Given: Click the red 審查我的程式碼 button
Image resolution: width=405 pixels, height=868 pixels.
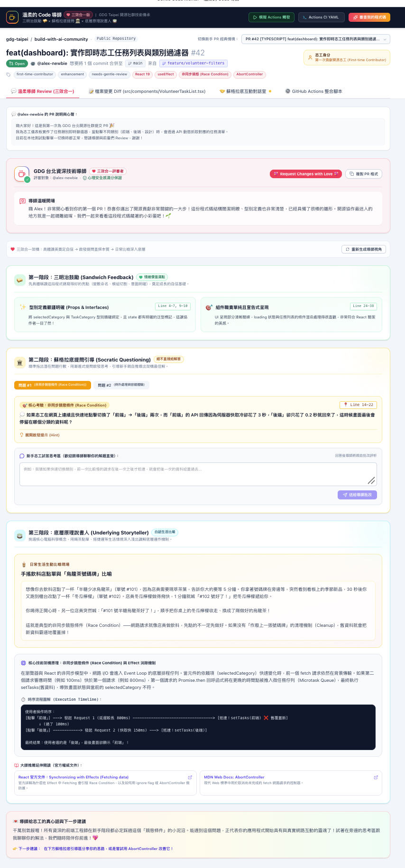Looking at the screenshot, I should (369, 17).
